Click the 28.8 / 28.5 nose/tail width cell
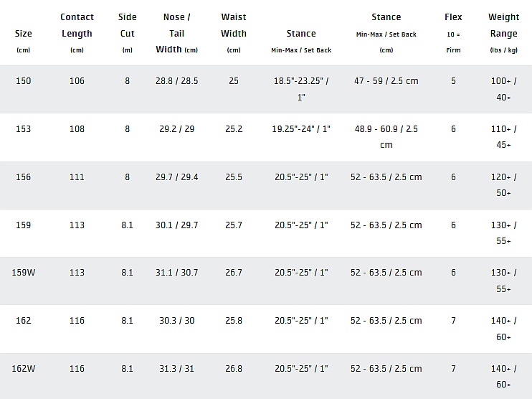The height and width of the screenshot is (399, 532). pyautogui.click(x=176, y=81)
